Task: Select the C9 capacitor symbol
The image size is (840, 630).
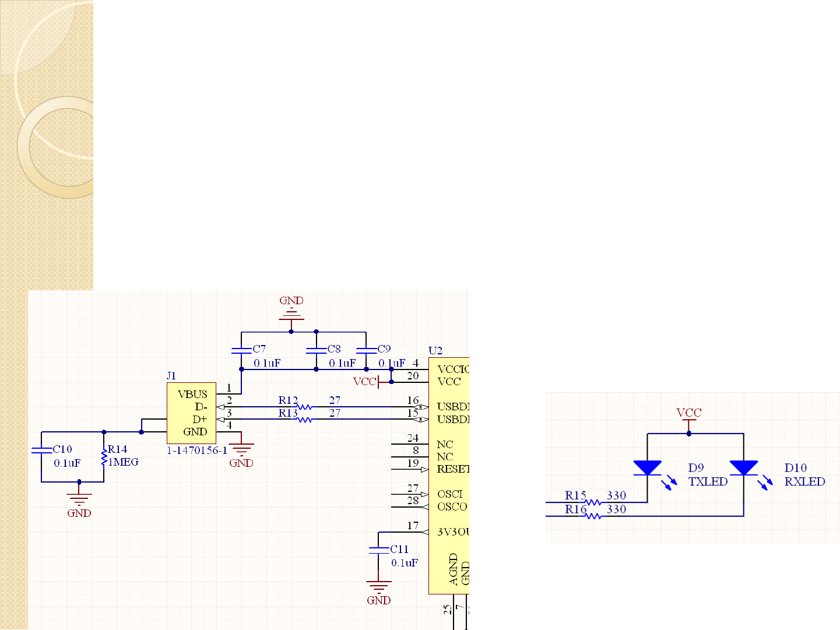Action: (x=366, y=351)
